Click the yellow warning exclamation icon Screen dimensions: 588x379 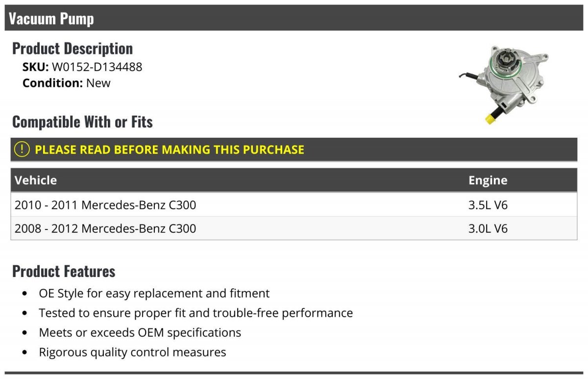pyautogui.click(x=22, y=150)
